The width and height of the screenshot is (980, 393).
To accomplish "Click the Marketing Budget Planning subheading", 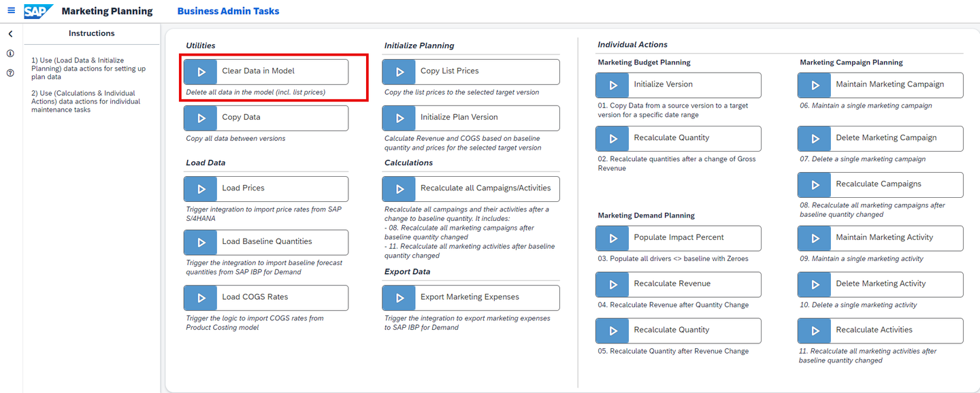I will click(x=644, y=62).
